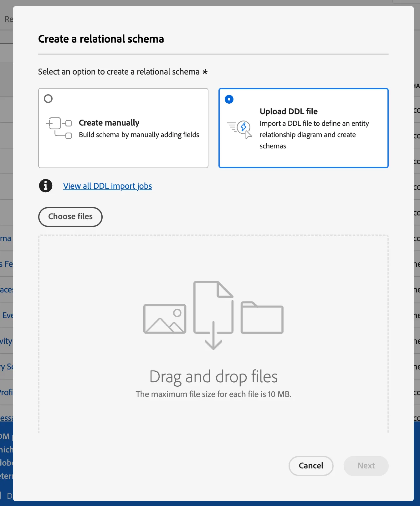Click the Upload DDL file lightning icon
Screen dimensions: 420x506
tap(239, 129)
